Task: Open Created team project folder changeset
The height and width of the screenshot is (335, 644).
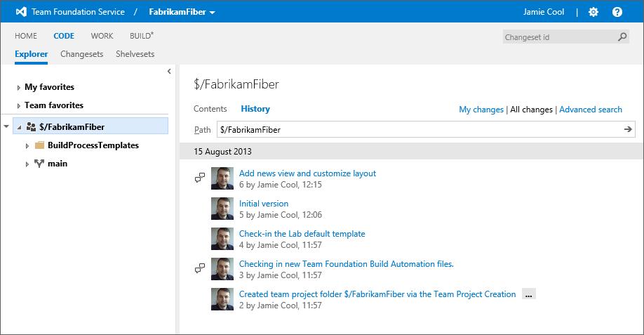Action: (x=377, y=294)
